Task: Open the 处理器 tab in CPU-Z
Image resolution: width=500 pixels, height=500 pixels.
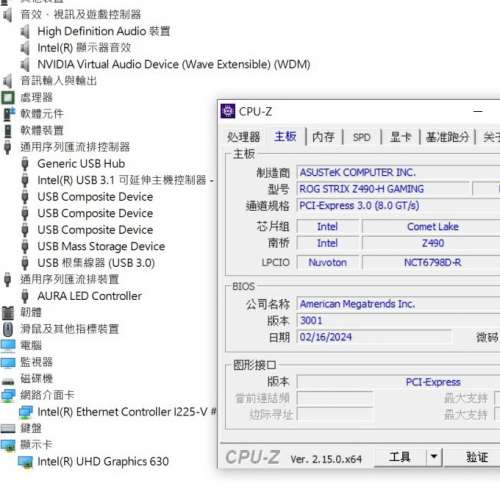Action: click(x=243, y=137)
